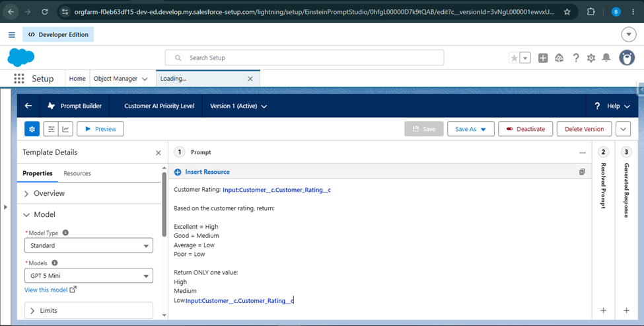Screen dimensions: 644x326
Task: Open the hamburger menu beside Developer Edition
Action: coord(12,35)
